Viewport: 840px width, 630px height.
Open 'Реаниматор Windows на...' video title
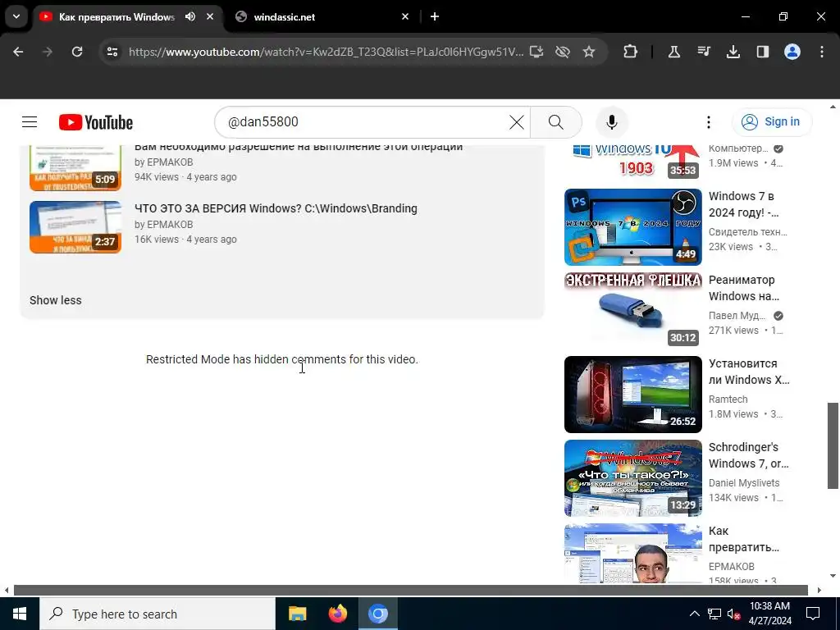point(745,288)
